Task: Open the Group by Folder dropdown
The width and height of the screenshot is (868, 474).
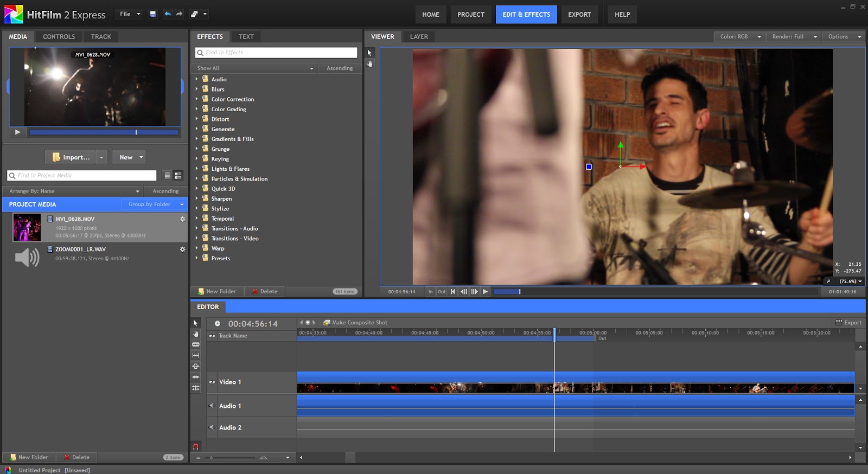Action: [x=155, y=204]
